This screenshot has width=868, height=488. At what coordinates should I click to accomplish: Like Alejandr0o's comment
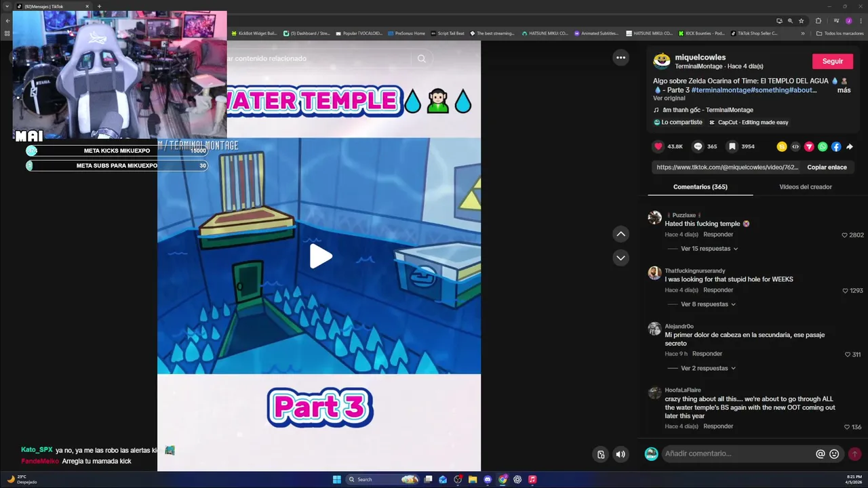pyautogui.click(x=848, y=354)
